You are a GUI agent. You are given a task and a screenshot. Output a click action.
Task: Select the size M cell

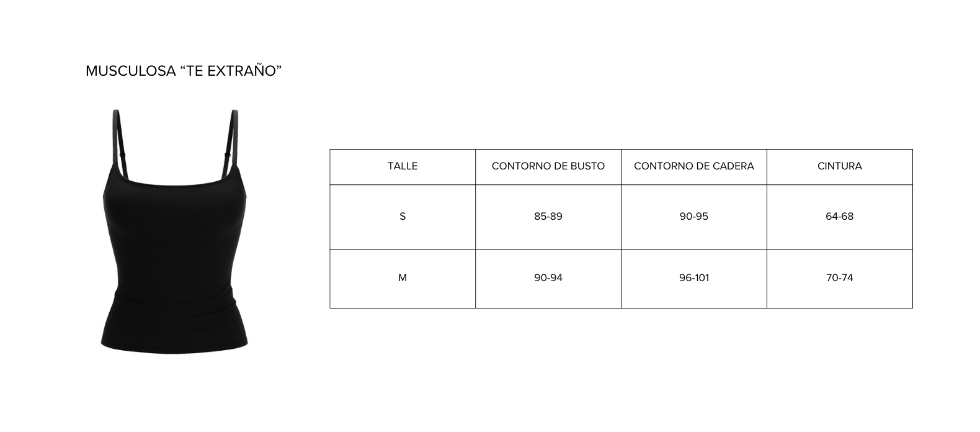tap(403, 278)
